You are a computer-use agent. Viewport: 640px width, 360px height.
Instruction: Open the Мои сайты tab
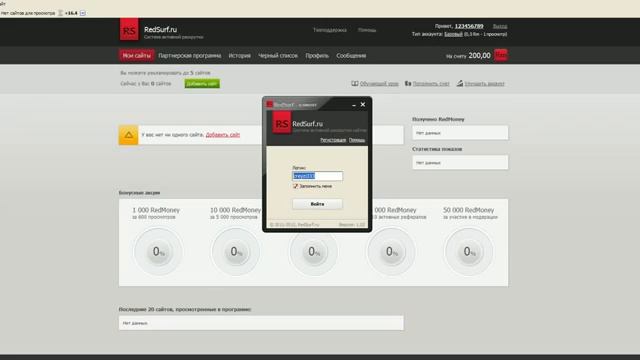click(x=137, y=56)
